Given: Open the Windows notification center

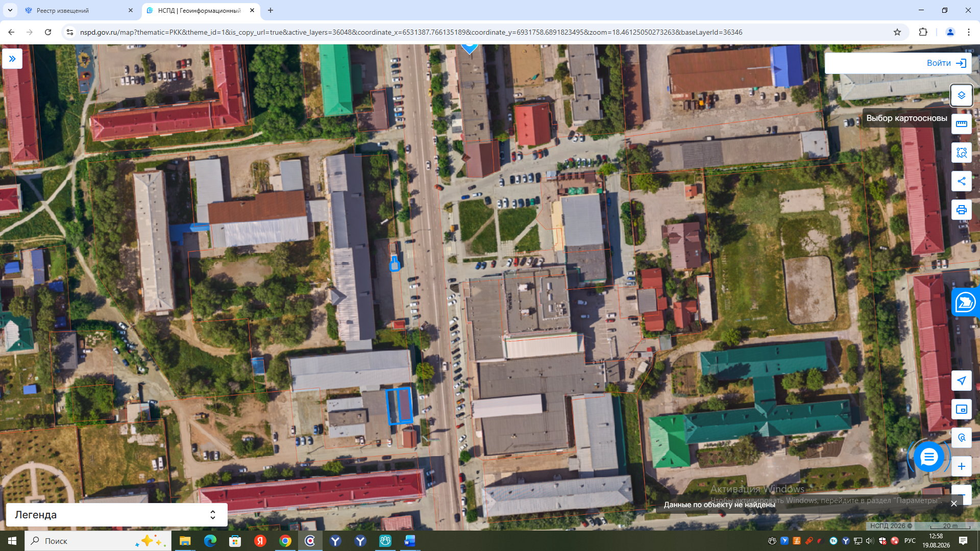Looking at the screenshot, I should tap(963, 541).
